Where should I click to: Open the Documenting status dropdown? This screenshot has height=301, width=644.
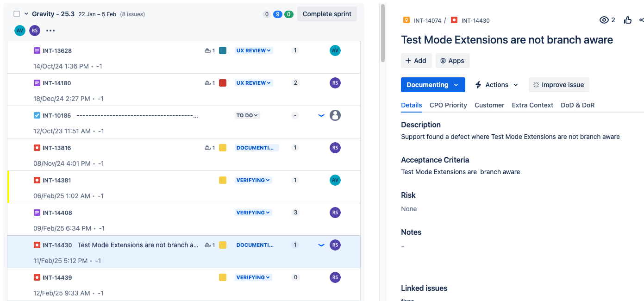click(433, 85)
